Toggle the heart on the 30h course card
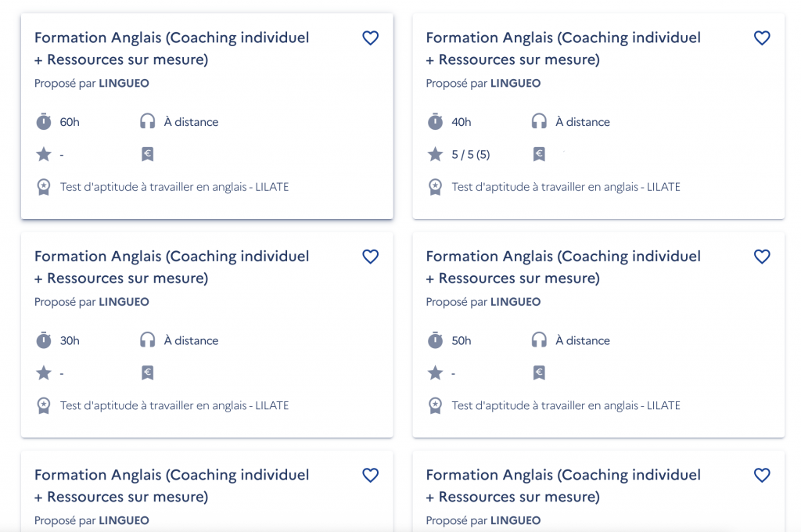Viewport: 801px width, 532px height. click(x=370, y=257)
